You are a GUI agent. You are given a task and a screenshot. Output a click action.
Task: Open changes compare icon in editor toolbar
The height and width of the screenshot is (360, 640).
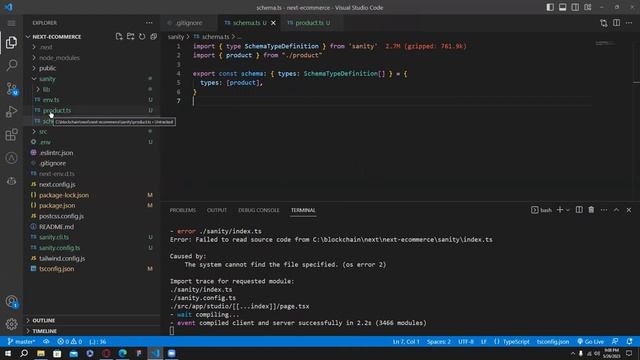click(604, 23)
